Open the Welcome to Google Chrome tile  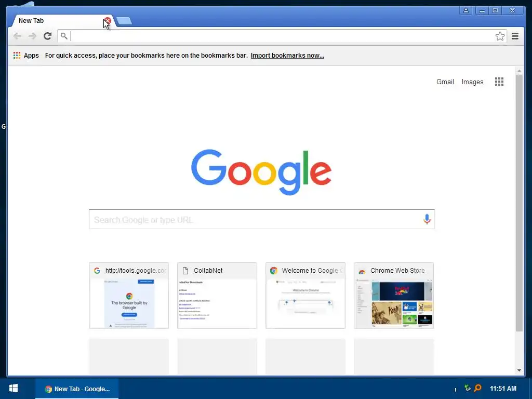[305, 296]
